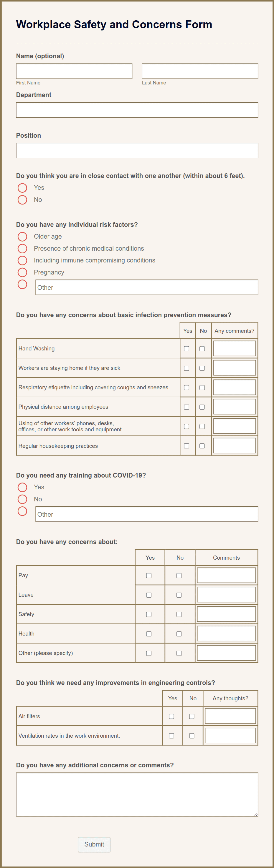Click the additional concerns comment box
Viewport: 274px width, 868px height.
tap(137, 795)
